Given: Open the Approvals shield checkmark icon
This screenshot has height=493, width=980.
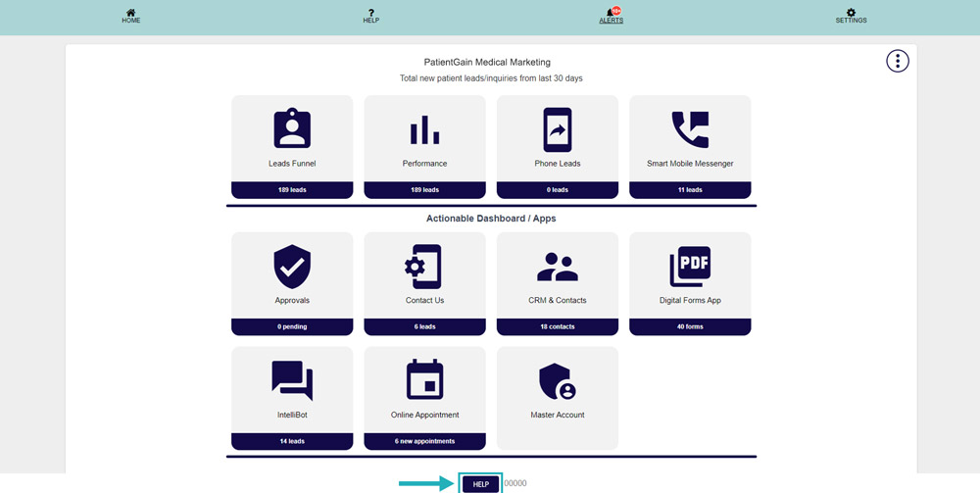Looking at the screenshot, I should click(x=292, y=267).
